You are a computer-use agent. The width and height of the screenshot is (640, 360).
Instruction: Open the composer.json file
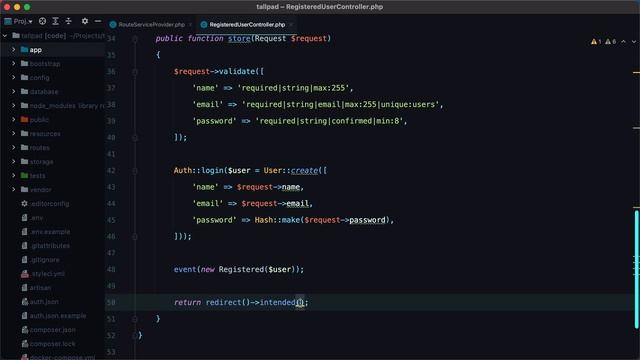(52, 330)
